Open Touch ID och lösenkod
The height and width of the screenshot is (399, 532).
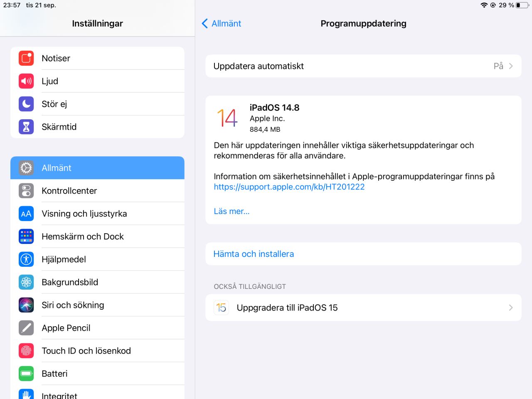97,351
